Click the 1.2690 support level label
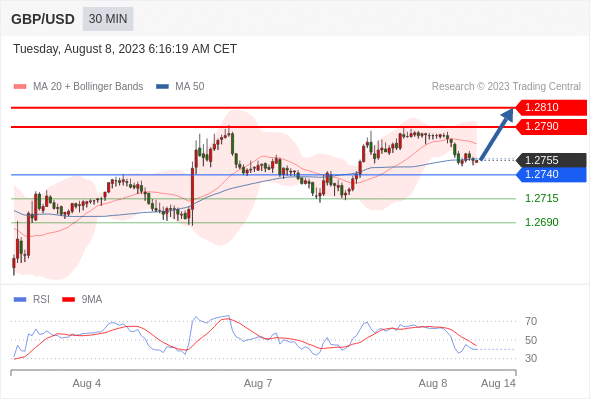The height and width of the screenshot is (400, 590). coord(541,222)
